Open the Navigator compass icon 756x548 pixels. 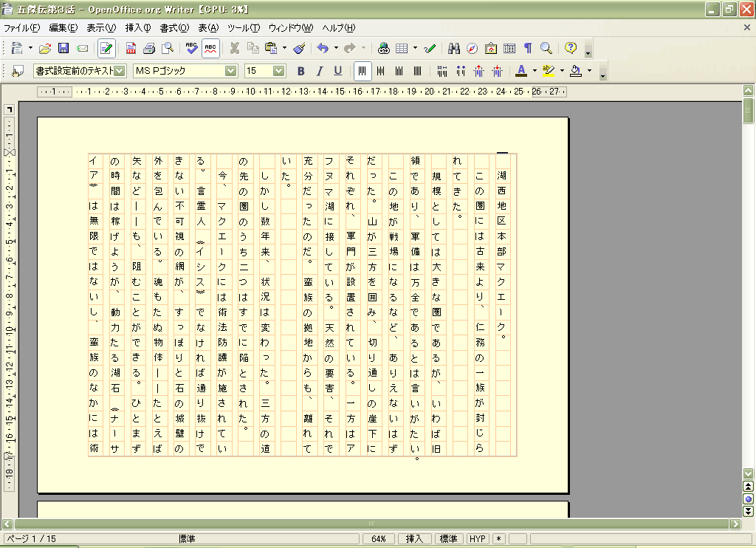pos(472,48)
